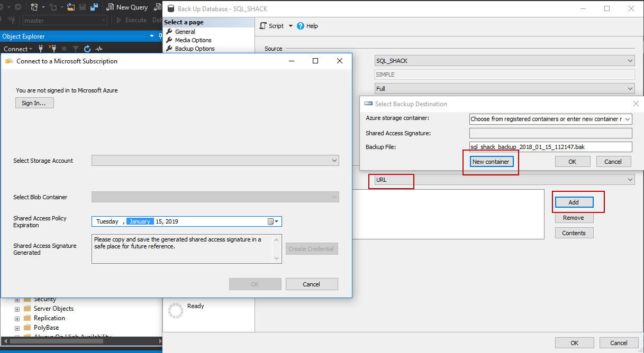The image size is (644, 353).
Task: Click the calendar icon in expiration date field
Action: [x=270, y=221]
